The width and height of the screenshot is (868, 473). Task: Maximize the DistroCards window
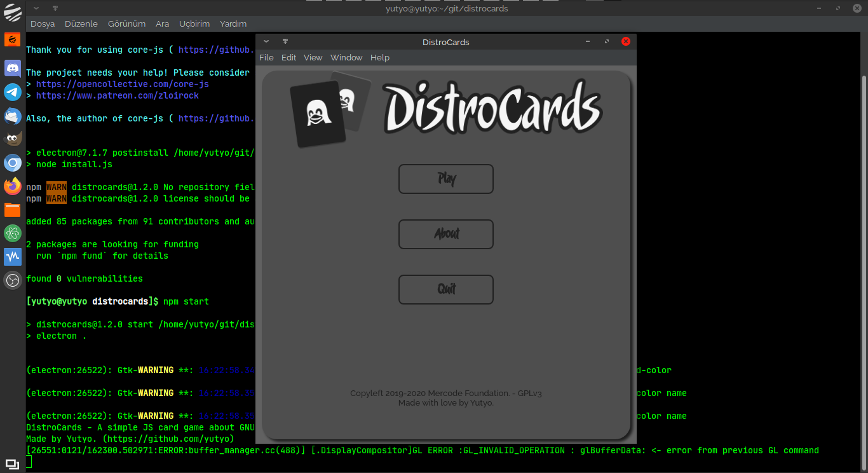[607, 41]
